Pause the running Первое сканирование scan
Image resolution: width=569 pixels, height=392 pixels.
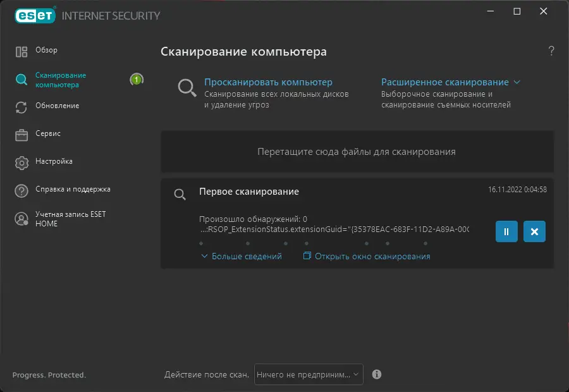506,231
